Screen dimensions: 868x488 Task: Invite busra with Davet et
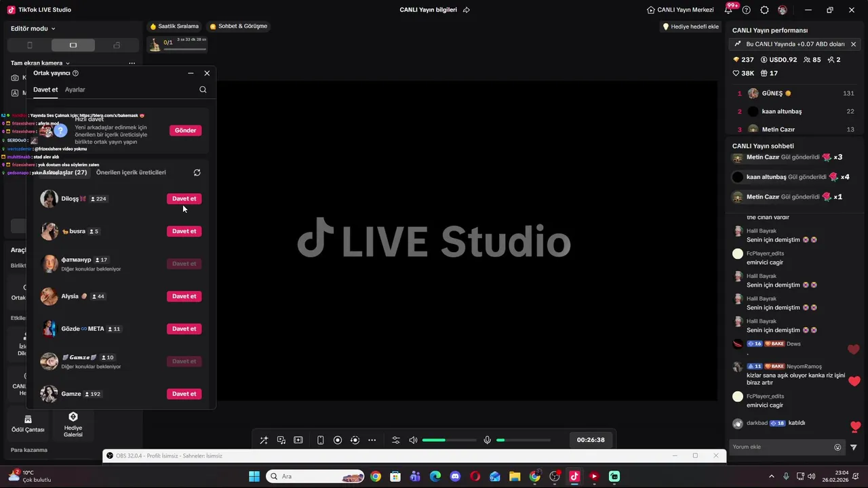[184, 231]
